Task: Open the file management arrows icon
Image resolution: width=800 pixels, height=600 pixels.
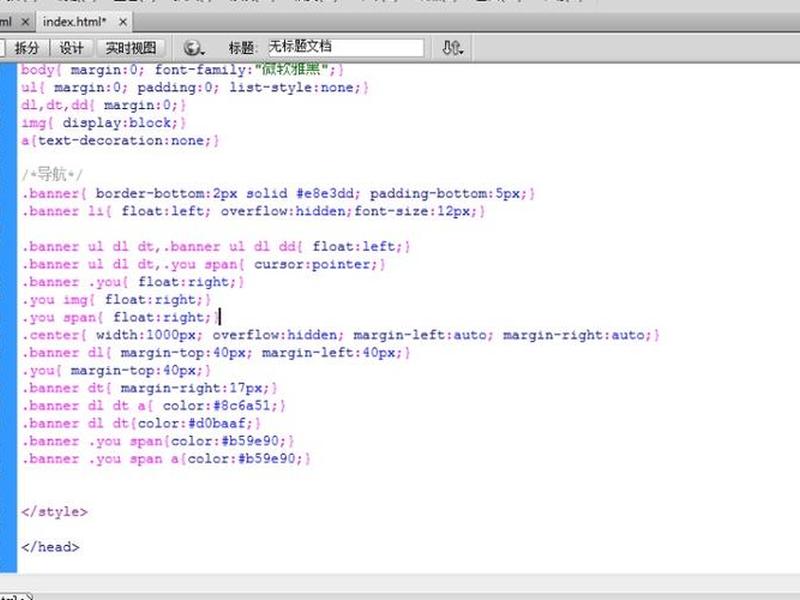Action: coord(452,48)
